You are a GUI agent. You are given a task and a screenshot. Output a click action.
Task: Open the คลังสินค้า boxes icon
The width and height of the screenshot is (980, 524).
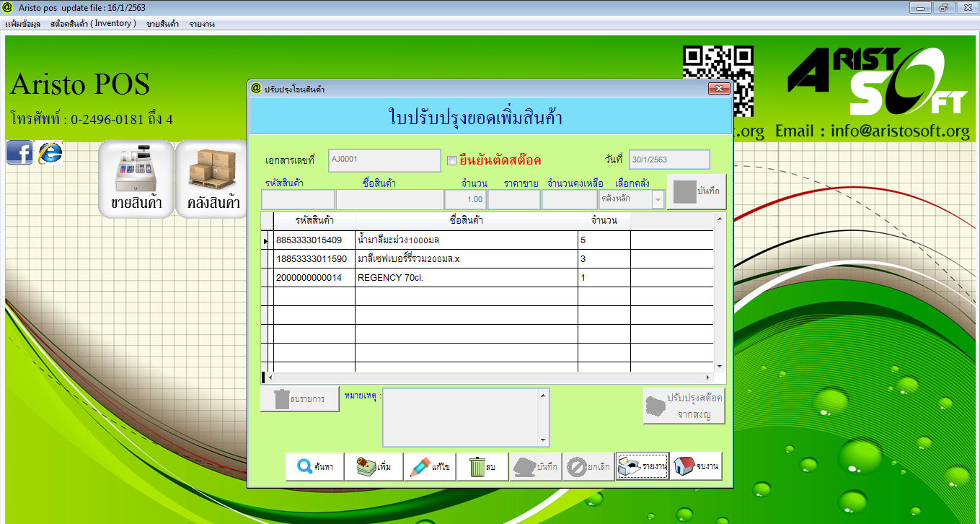pos(213,179)
